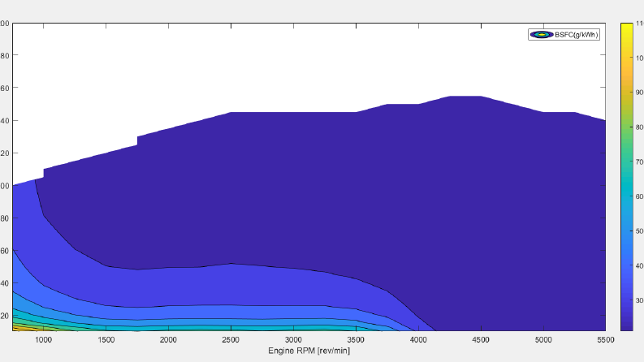This screenshot has width=644, height=362.
Task: Click the 5500 tick label on RPM axis
Action: [x=605, y=339]
